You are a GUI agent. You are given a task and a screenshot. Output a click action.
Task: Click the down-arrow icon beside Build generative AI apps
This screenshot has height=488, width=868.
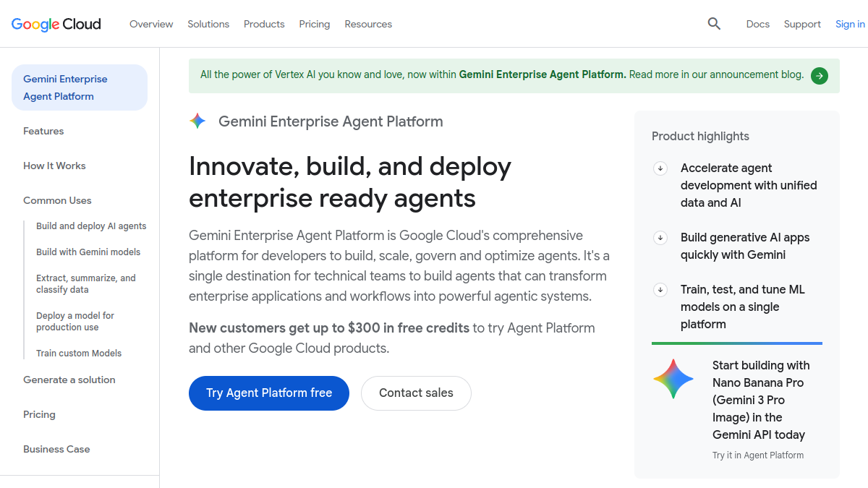click(x=660, y=238)
